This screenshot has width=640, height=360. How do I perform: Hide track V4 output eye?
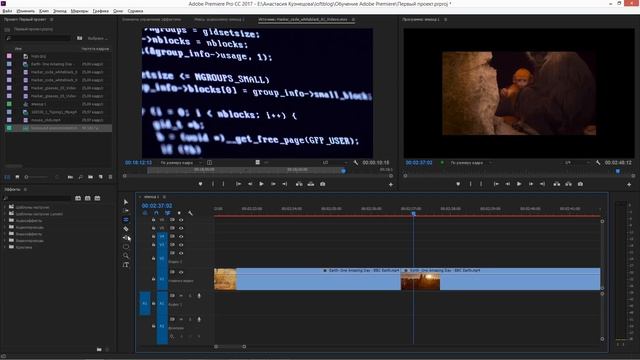point(181,236)
